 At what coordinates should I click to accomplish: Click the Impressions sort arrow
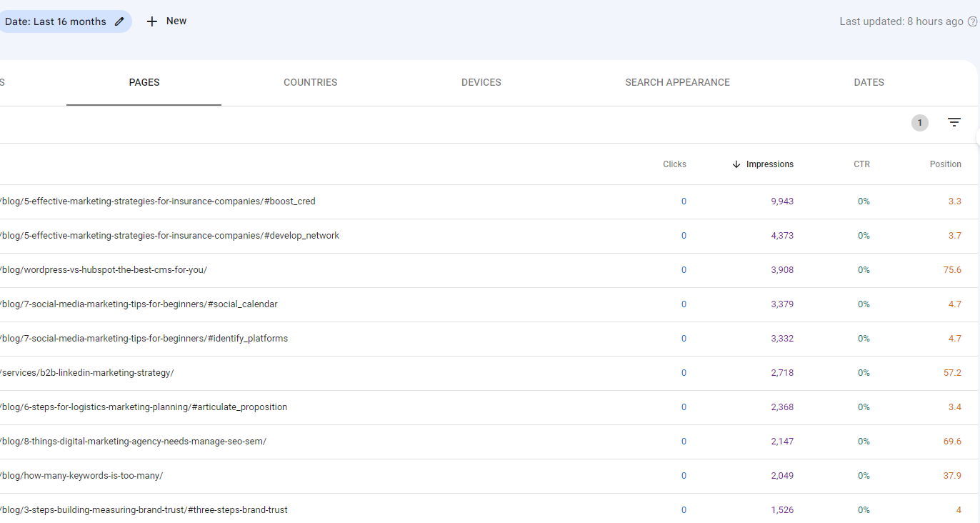click(736, 164)
